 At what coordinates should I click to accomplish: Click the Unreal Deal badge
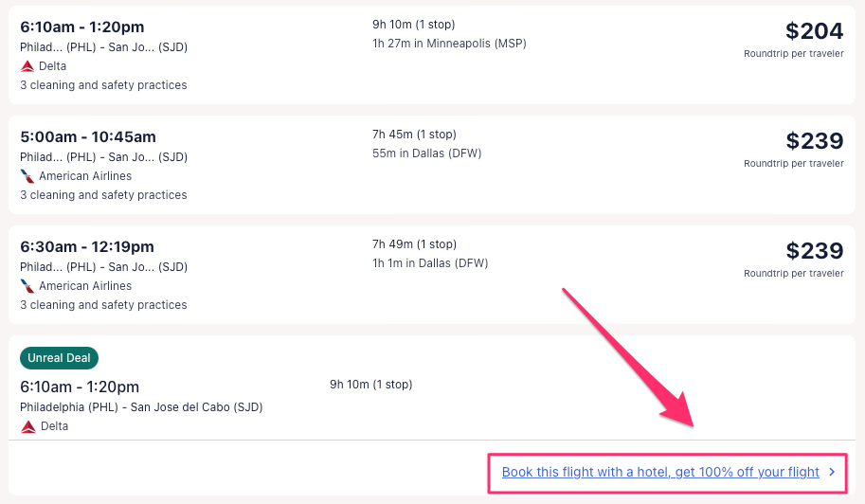(x=59, y=358)
